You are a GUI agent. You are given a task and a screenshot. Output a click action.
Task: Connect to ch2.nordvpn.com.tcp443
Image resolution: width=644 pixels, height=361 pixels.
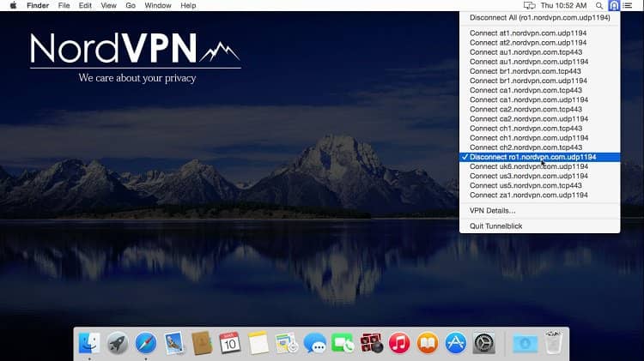click(540, 147)
